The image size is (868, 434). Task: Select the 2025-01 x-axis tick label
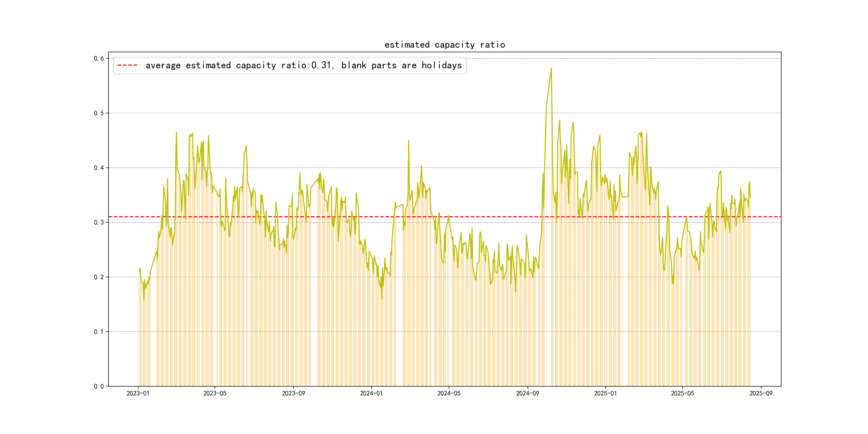point(605,393)
